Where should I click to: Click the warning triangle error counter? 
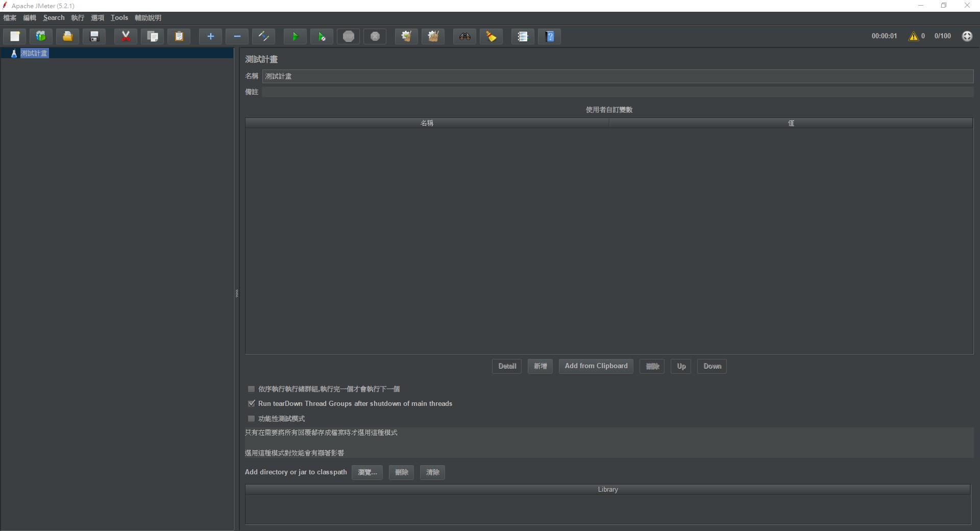click(913, 36)
